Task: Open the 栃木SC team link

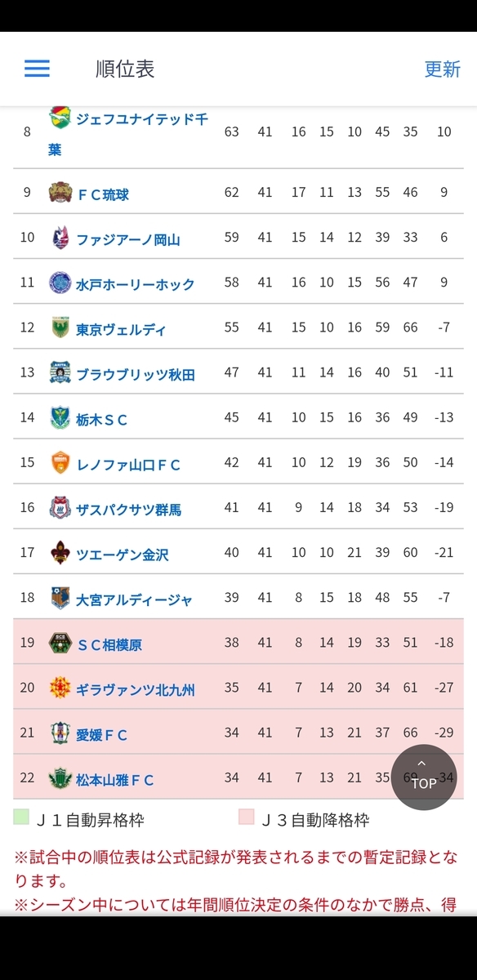Action: pos(102,420)
